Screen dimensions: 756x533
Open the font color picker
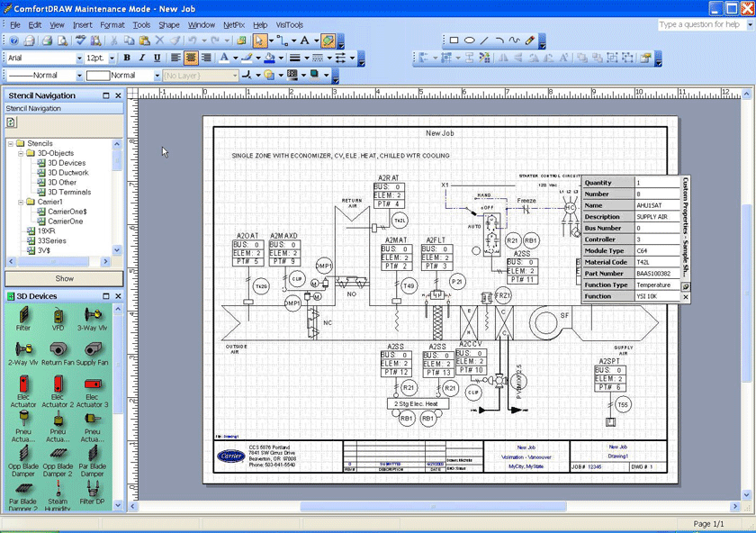pos(234,57)
